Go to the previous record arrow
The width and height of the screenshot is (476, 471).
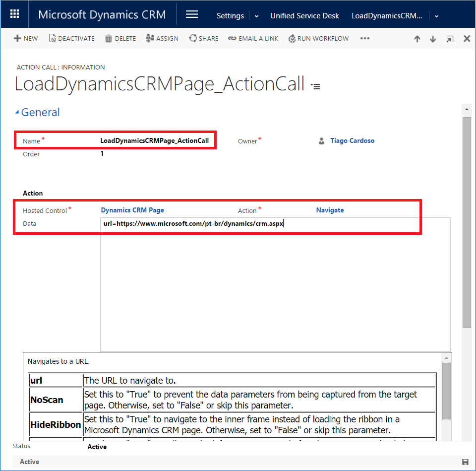[x=417, y=39]
